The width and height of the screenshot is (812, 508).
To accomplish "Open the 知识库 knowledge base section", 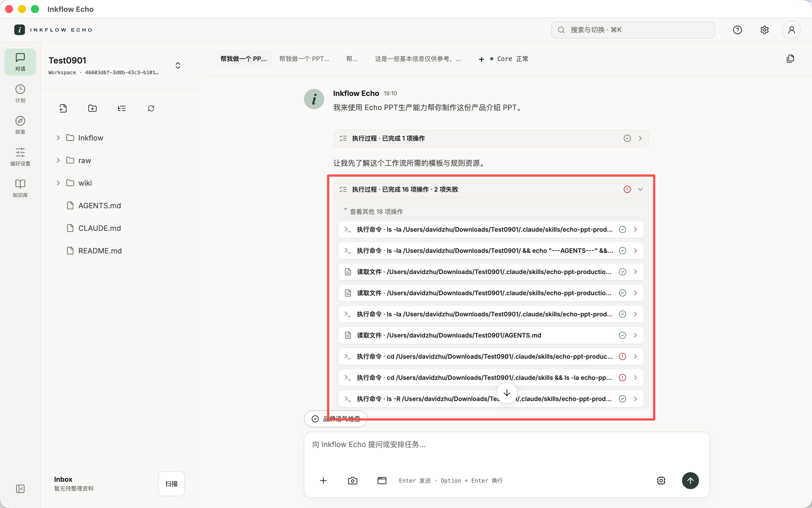I will (x=20, y=189).
